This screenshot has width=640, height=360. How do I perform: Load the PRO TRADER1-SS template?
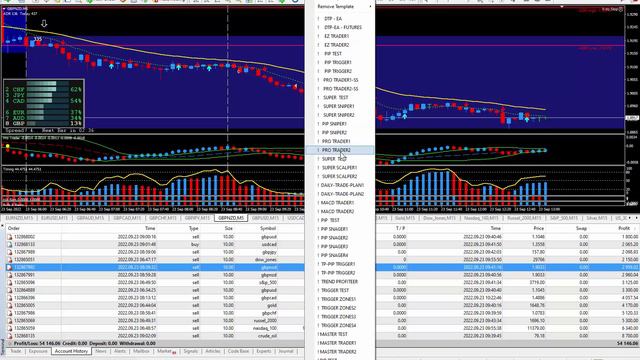(340, 80)
